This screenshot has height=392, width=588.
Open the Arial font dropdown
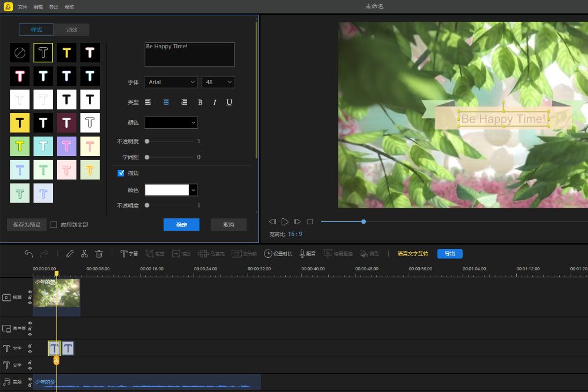[x=171, y=82]
